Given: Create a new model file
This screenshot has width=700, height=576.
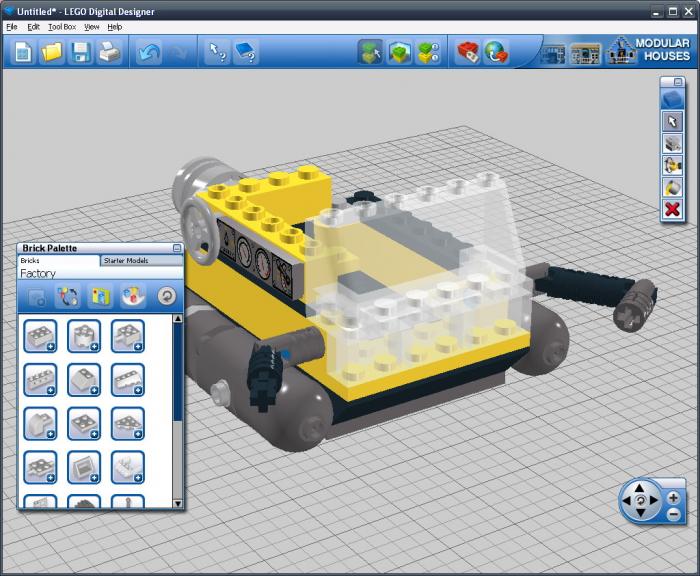Looking at the screenshot, I should tap(23, 52).
